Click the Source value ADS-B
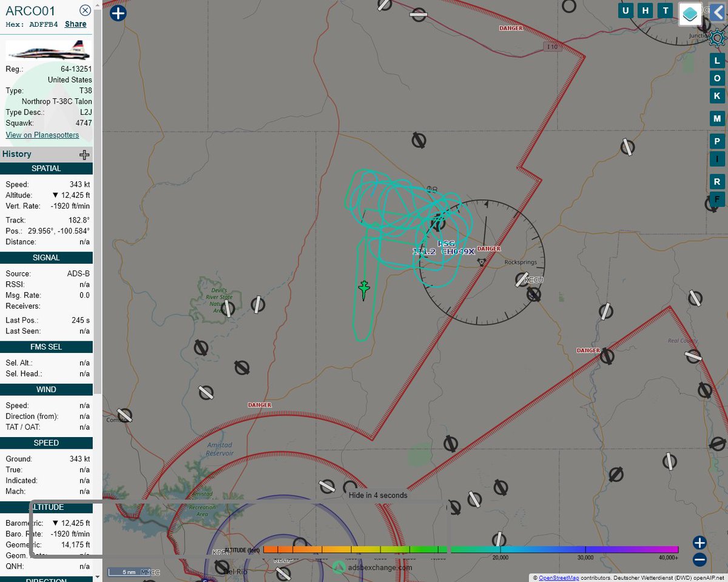The width and height of the screenshot is (728, 582). (78, 273)
